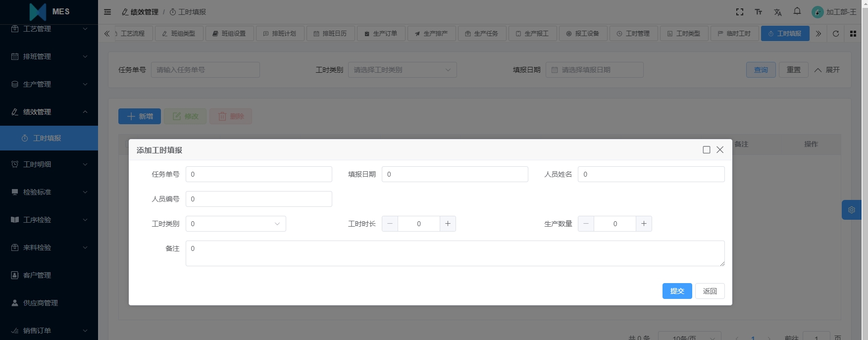
Task: Switch to the 班组设置 tab
Action: coord(230,34)
